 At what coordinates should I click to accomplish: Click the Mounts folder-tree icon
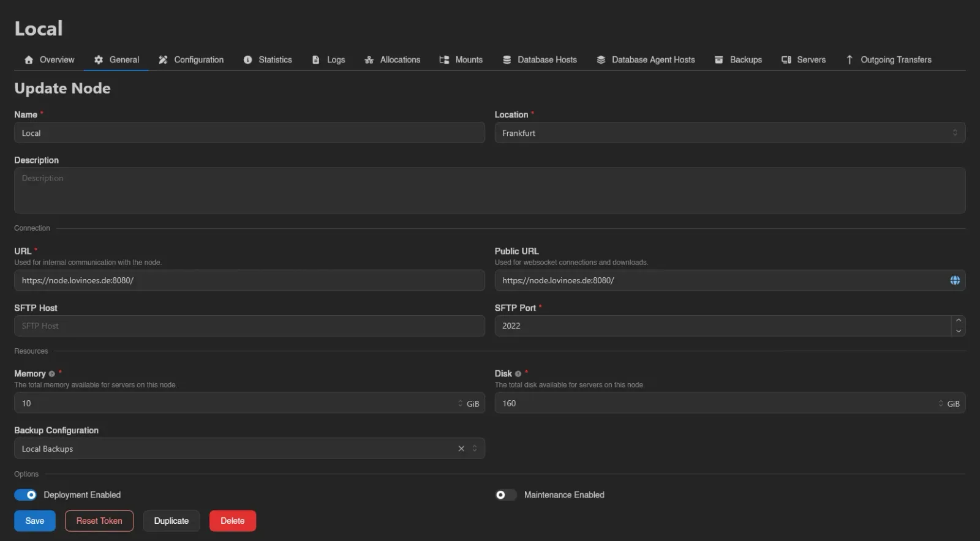(444, 60)
